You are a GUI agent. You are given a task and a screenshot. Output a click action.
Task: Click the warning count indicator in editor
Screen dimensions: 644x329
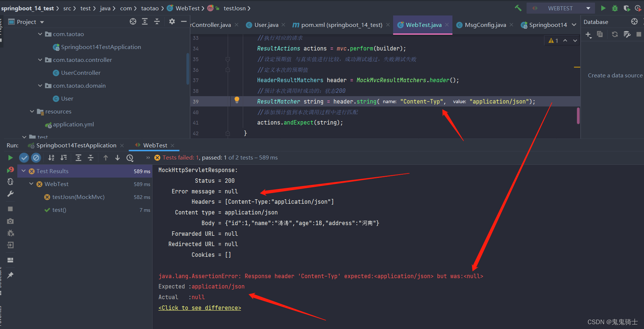coord(553,41)
